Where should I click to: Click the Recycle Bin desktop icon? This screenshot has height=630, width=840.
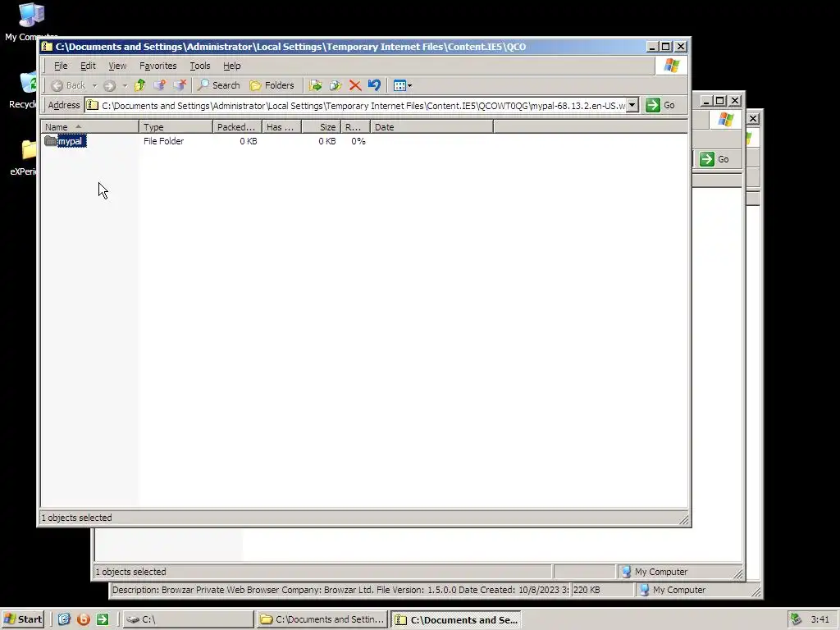[28, 83]
